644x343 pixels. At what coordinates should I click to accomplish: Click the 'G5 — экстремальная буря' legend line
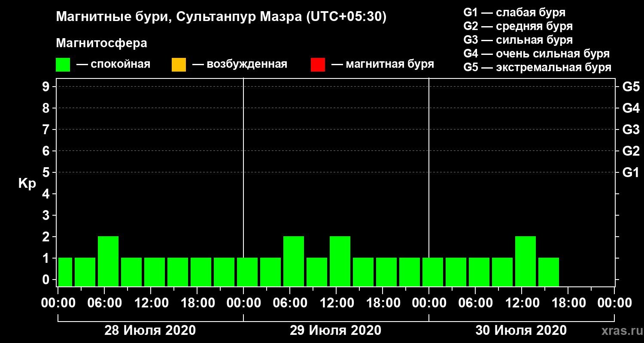point(538,68)
